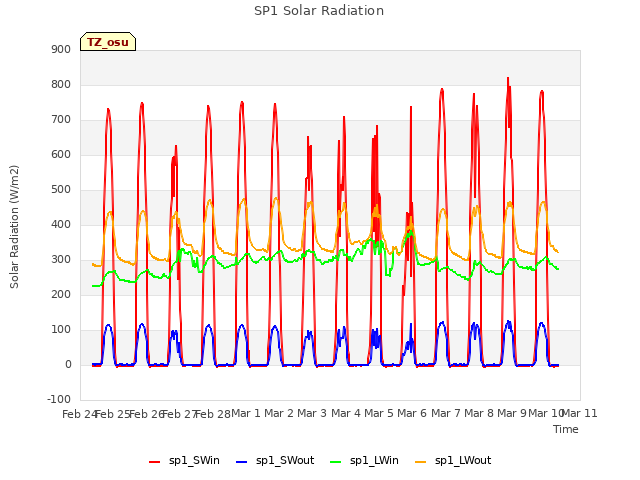The width and height of the screenshot is (640, 480).
Task: Click the red SWin peak on Mar 7
Action: coord(442,89)
